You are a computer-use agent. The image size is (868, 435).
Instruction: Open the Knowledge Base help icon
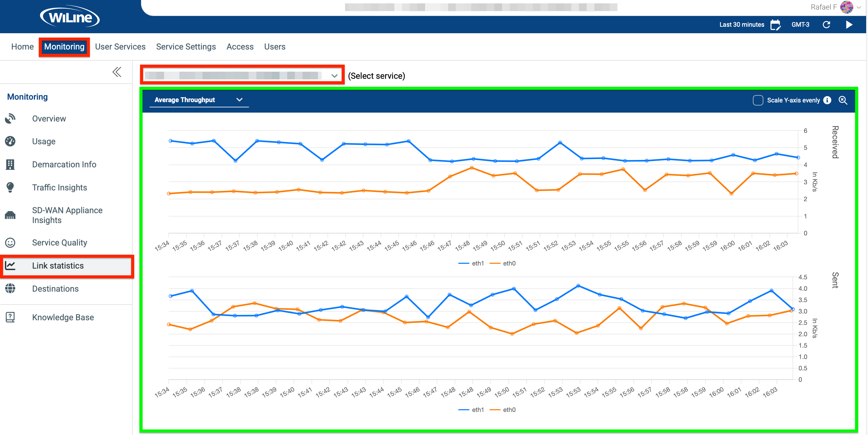pos(10,317)
